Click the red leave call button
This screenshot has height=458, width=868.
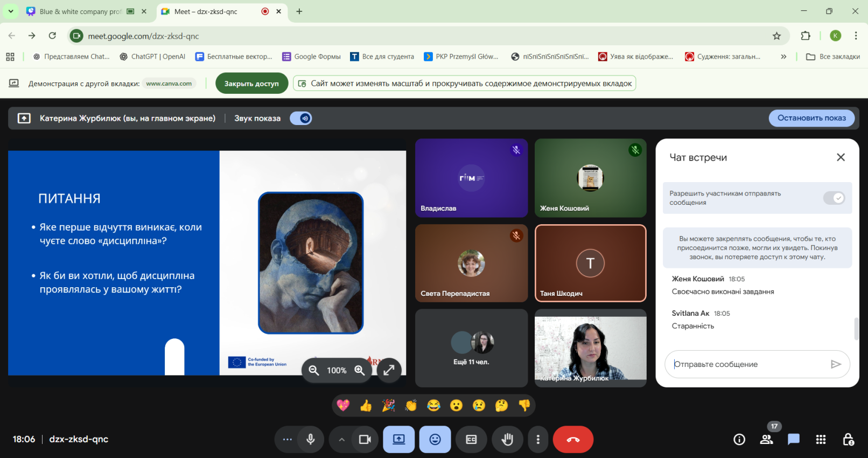[x=573, y=440]
